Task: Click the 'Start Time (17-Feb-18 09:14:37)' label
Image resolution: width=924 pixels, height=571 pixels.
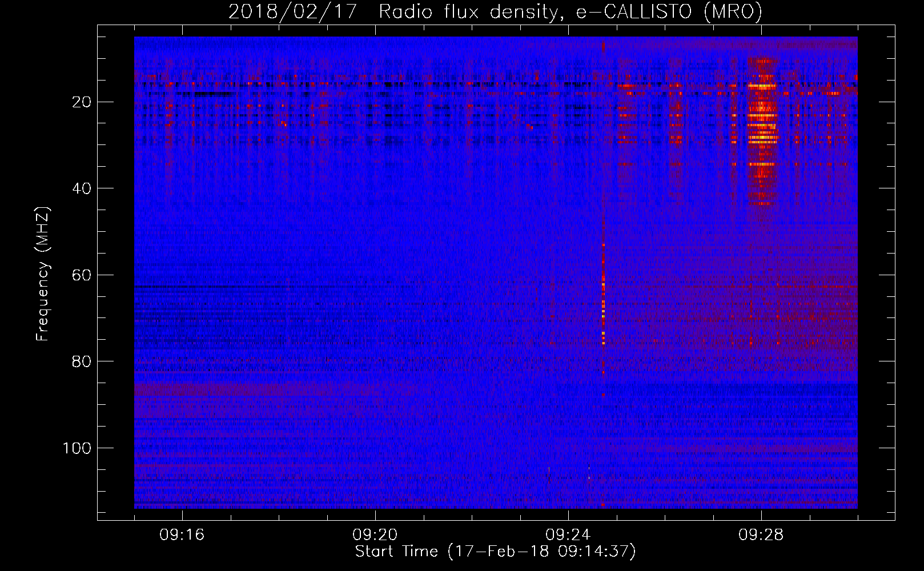Action: tap(495, 552)
